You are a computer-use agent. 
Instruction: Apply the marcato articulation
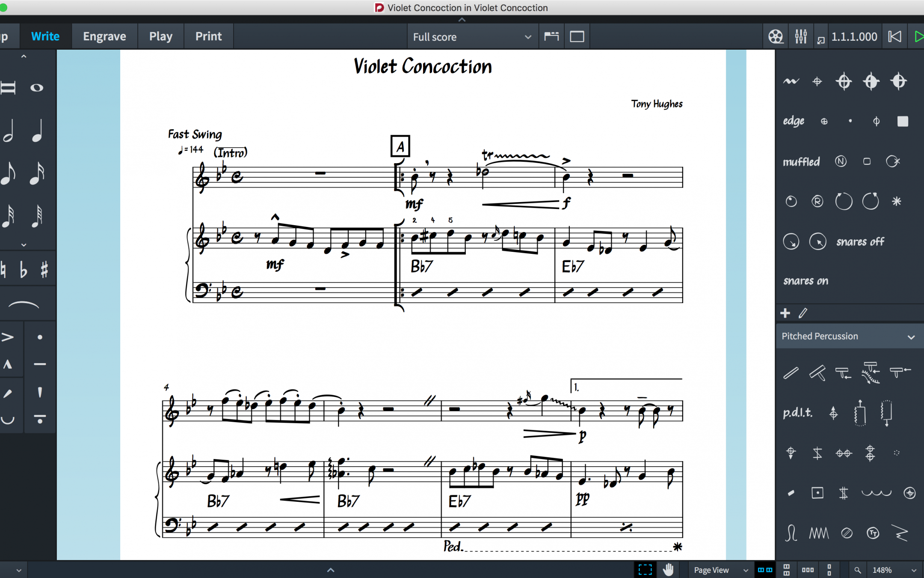coord(8,364)
